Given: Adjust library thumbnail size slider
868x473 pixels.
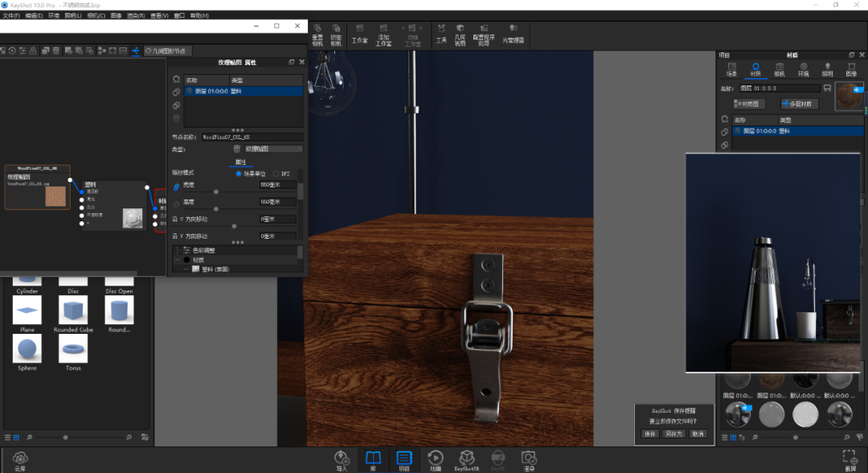Looking at the screenshot, I should pos(65,438).
